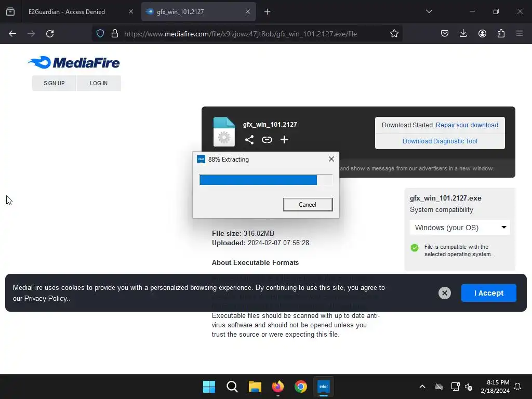This screenshot has width=532, height=399.
Task: Click the Firefox taskbar icon
Action: (278, 387)
